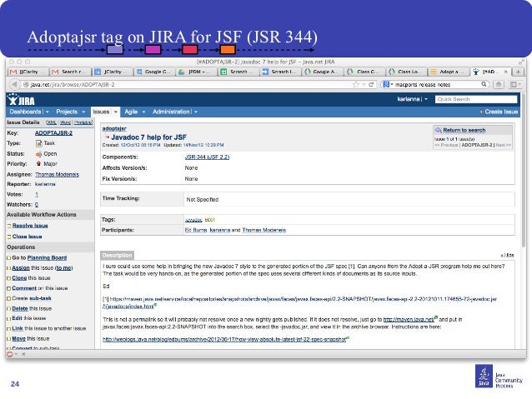Open the Agile menu

point(131,112)
